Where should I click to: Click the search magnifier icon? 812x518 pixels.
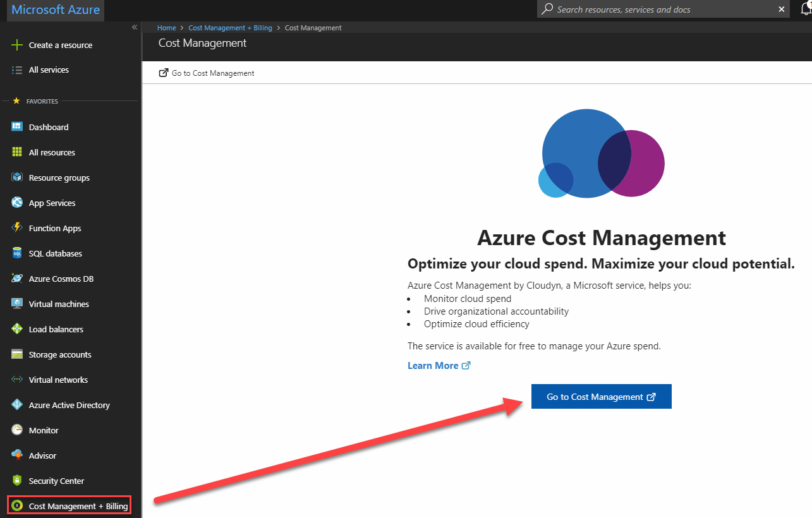click(x=547, y=9)
